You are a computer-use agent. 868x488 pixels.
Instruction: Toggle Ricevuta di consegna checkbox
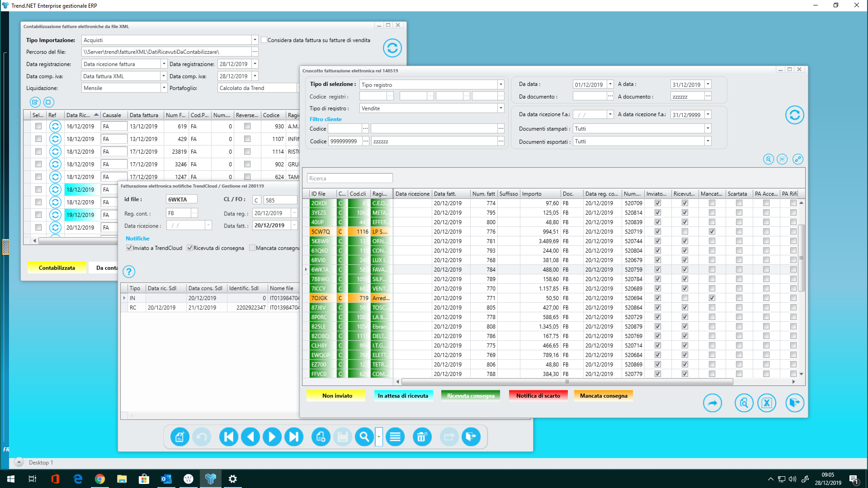pos(190,248)
